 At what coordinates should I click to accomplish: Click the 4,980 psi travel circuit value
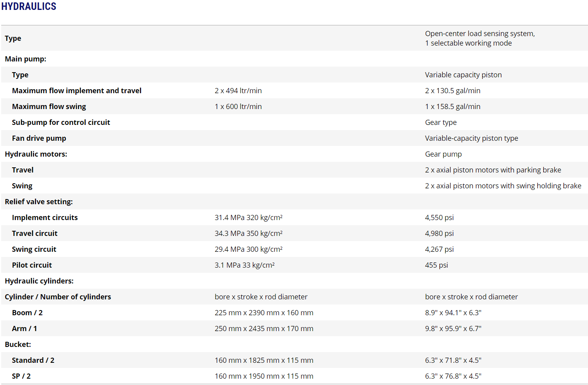point(439,234)
